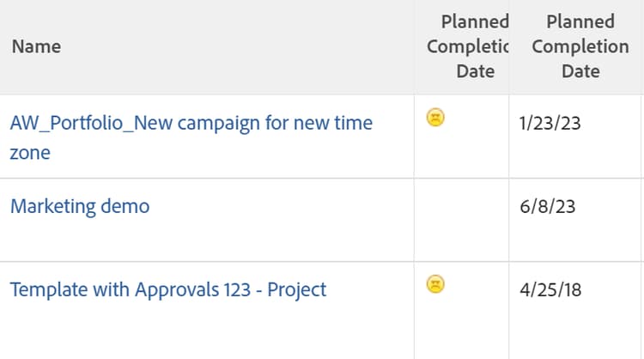Click the divider between the two Planned Completion headers
644x359 pixels.
(509, 46)
